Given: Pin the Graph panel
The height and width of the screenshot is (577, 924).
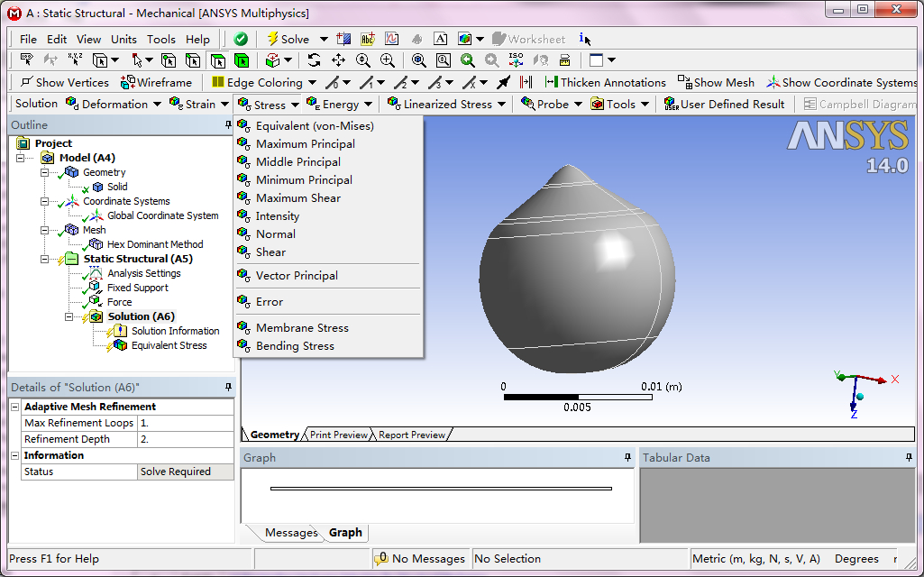Looking at the screenshot, I should point(627,457).
